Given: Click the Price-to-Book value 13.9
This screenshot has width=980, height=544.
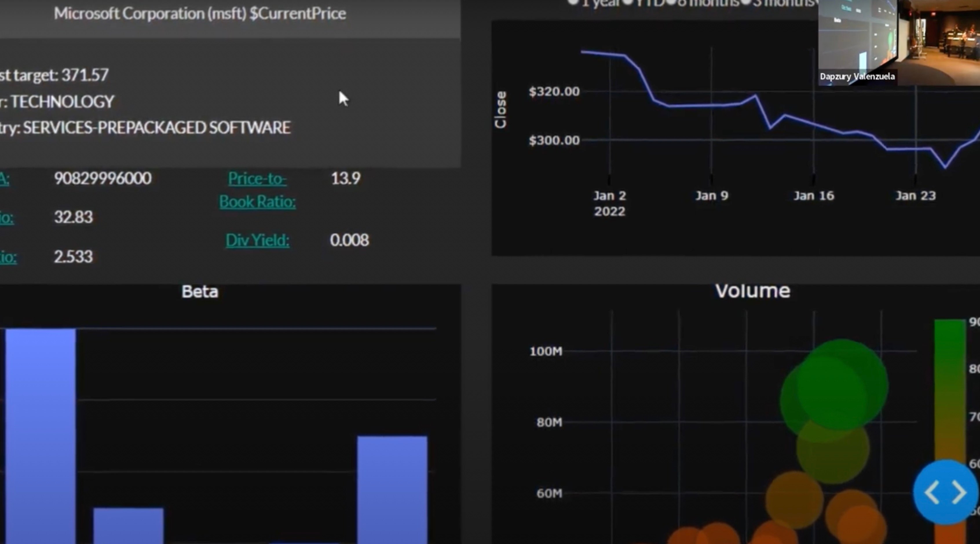Looking at the screenshot, I should (x=345, y=178).
